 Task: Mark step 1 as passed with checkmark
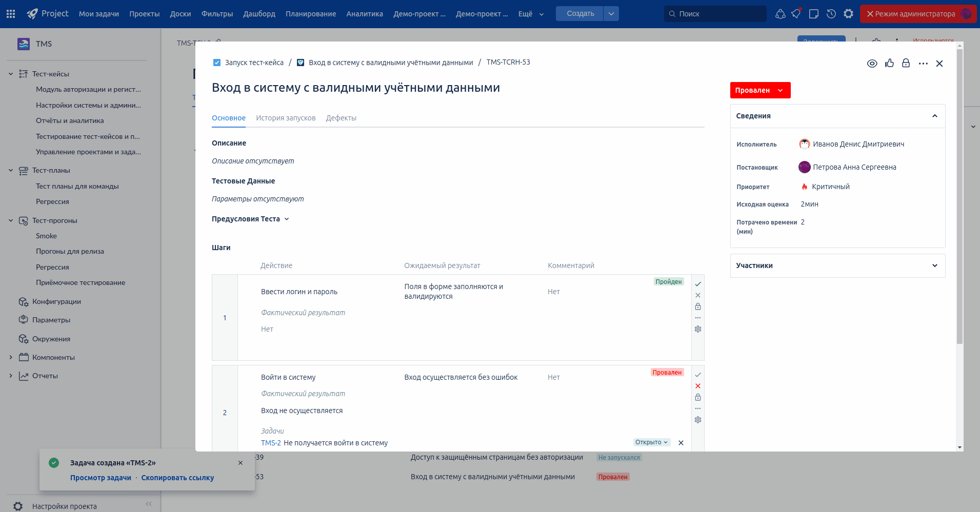point(698,284)
